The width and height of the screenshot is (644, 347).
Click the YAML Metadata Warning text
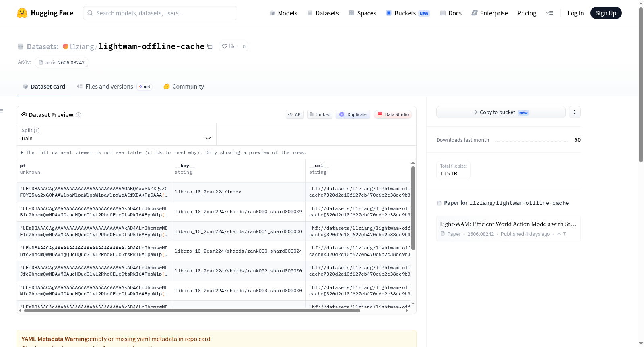coord(116,339)
